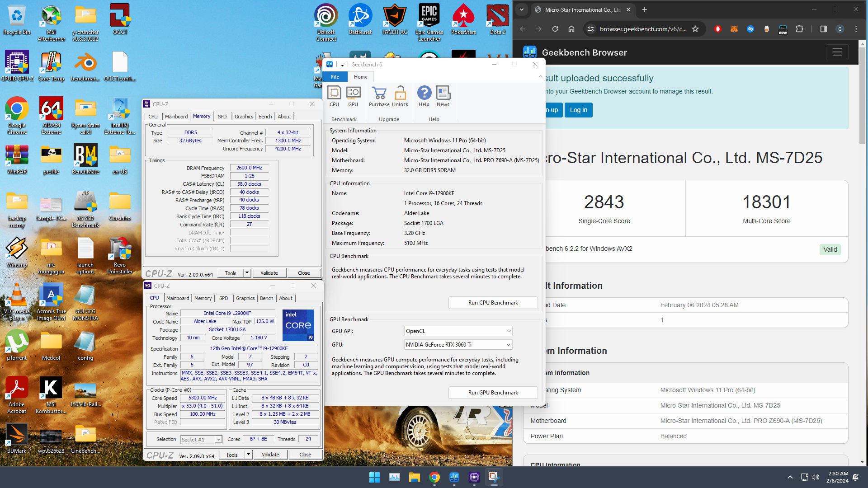The height and width of the screenshot is (488, 868).
Task: Open Socket #1 selection dropdown
Action: 201,439
